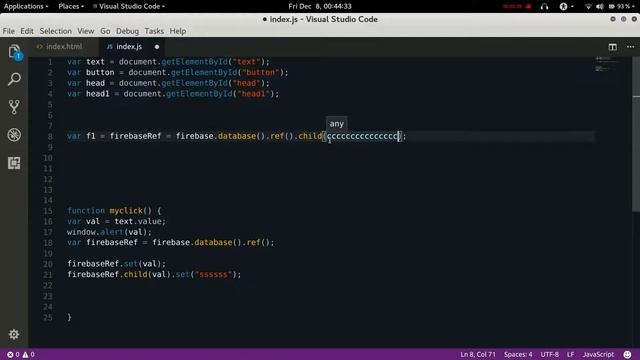Open the Go menu
This screenshot has height=360, width=640.
coord(105,31)
